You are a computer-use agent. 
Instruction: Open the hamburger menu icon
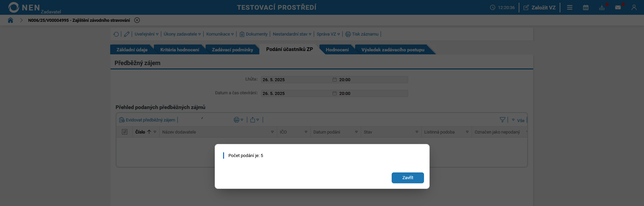pyautogui.click(x=570, y=7)
